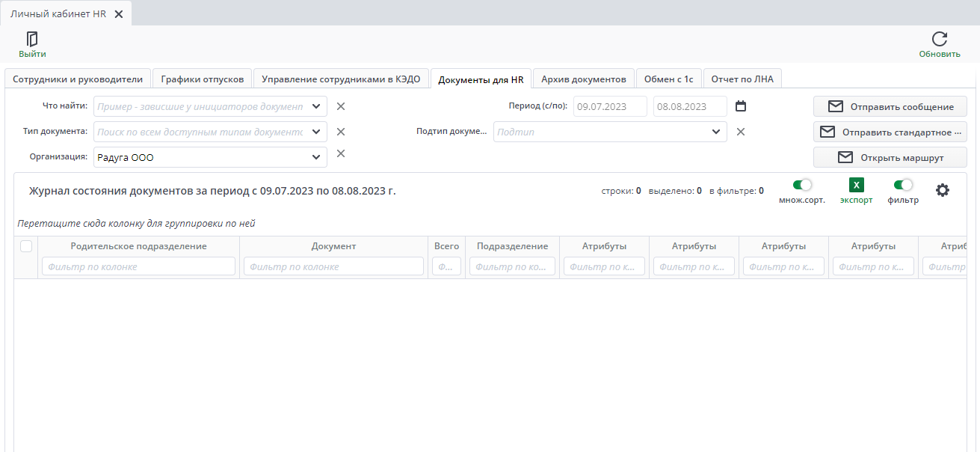The height and width of the screenshot is (452, 980).
Task: Open the Архив документов tab
Action: point(584,79)
